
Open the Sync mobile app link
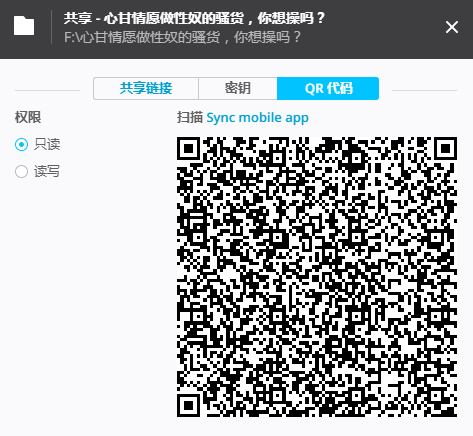coord(257,118)
